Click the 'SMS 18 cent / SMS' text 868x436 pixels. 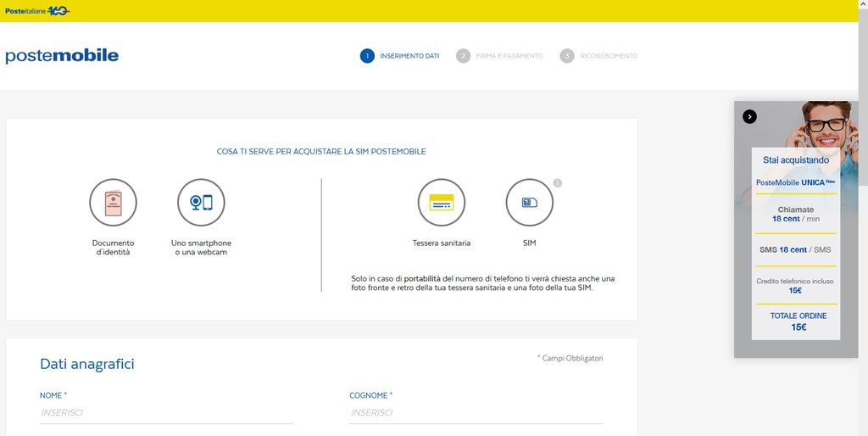tap(795, 250)
